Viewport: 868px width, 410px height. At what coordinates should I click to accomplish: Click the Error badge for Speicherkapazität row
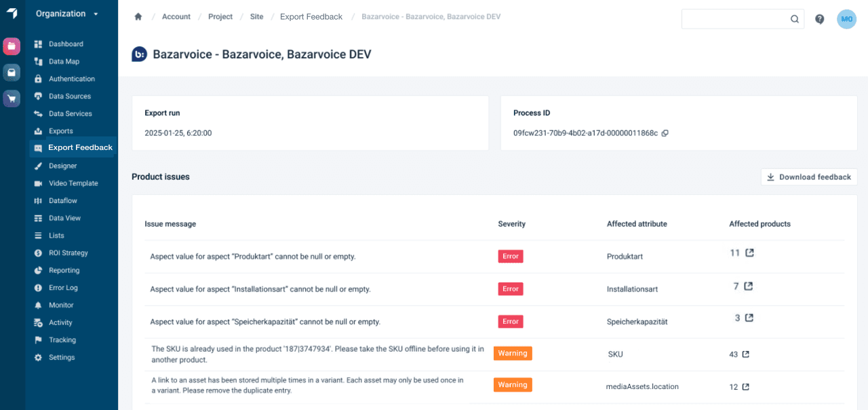point(511,322)
